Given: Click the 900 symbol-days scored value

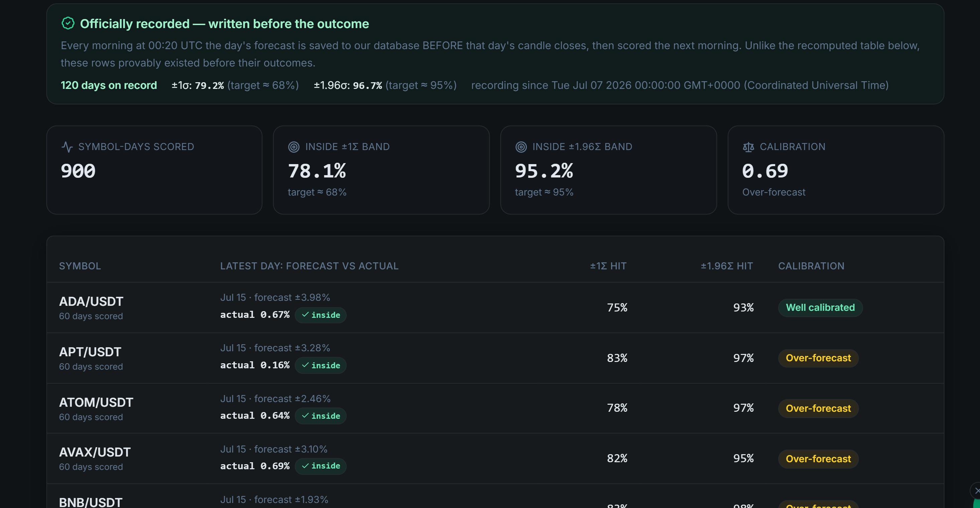Looking at the screenshot, I should (x=78, y=171).
